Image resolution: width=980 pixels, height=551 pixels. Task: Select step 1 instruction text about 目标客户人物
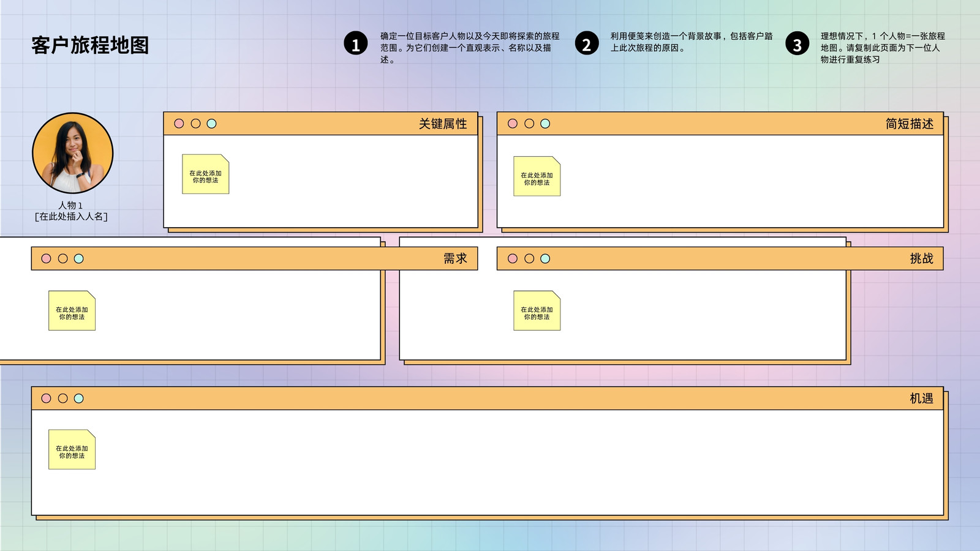(x=470, y=48)
